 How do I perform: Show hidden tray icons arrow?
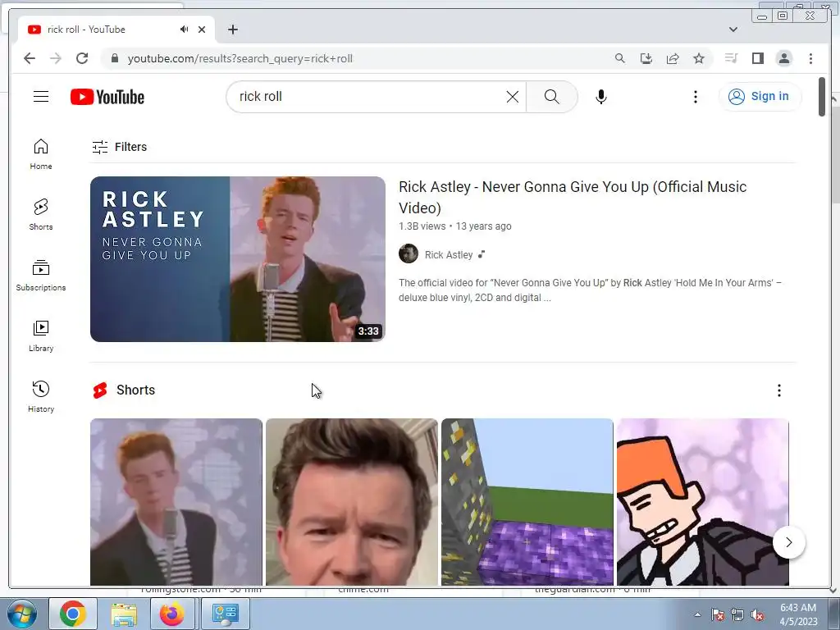(697, 614)
